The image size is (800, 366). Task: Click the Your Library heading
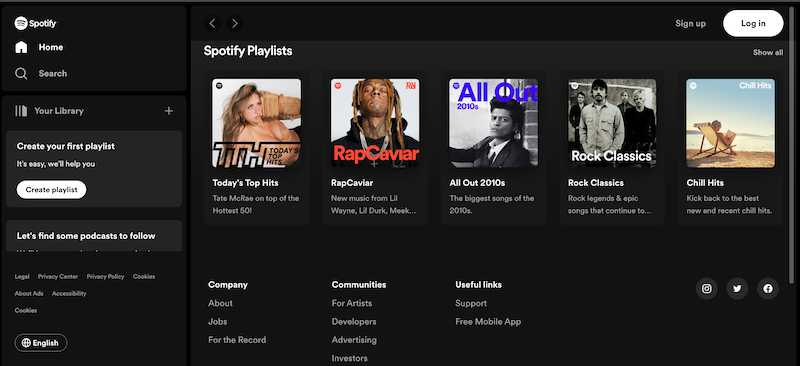pyautogui.click(x=59, y=111)
